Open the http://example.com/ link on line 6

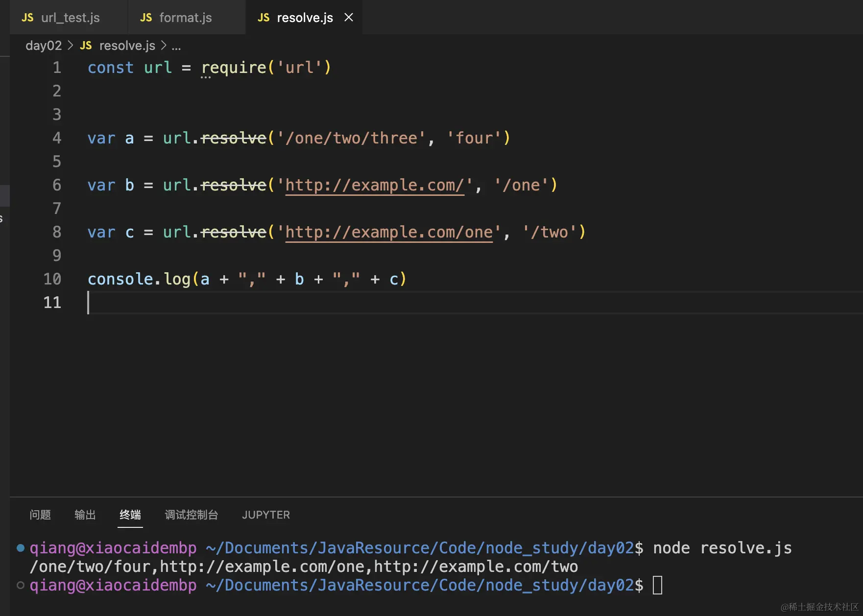(375, 185)
